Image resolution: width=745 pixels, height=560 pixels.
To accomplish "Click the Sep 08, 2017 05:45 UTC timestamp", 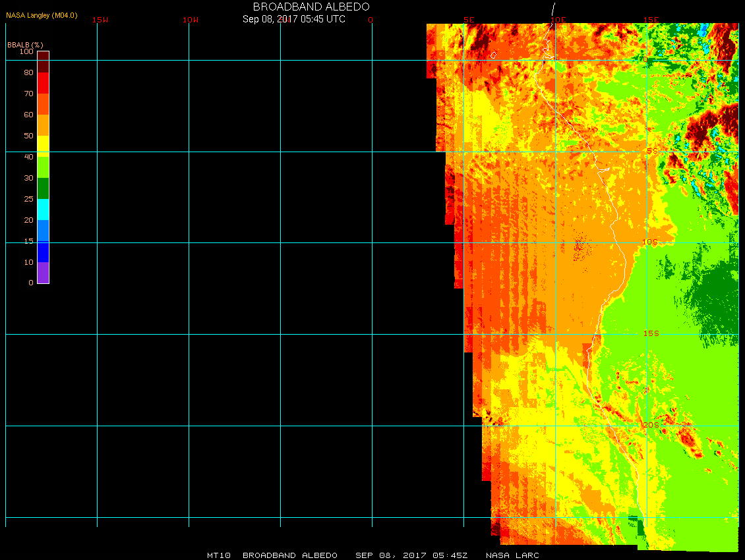I will pyautogui.click(x=294, y=19).
